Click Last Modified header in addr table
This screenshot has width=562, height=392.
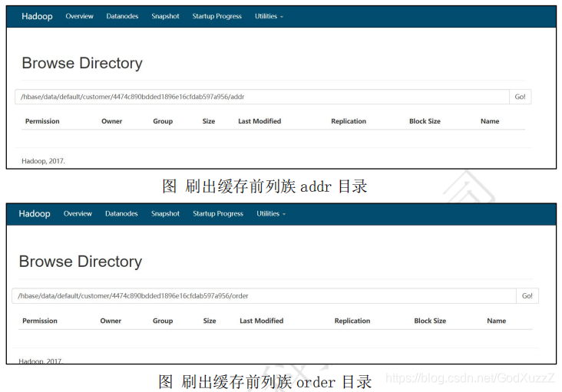point(260,121)
